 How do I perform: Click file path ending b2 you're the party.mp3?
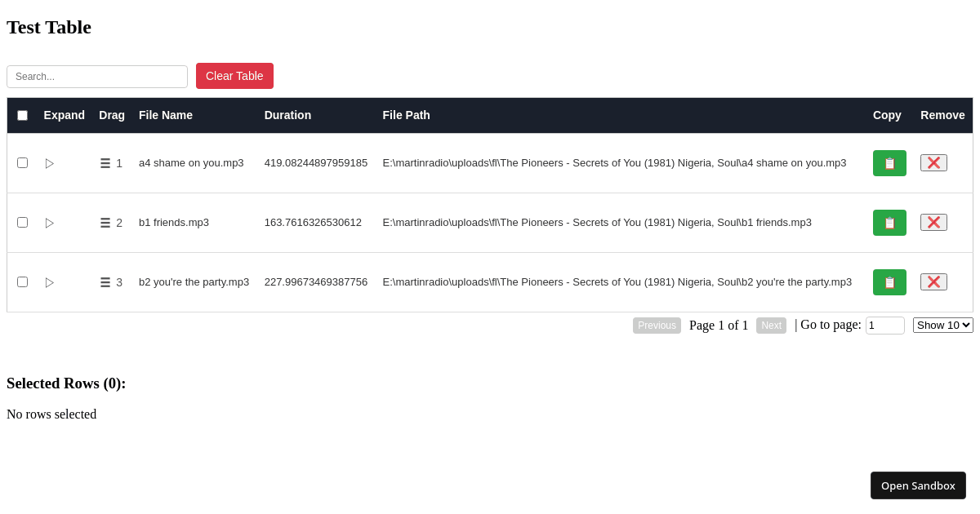click(x=617, y=282)
